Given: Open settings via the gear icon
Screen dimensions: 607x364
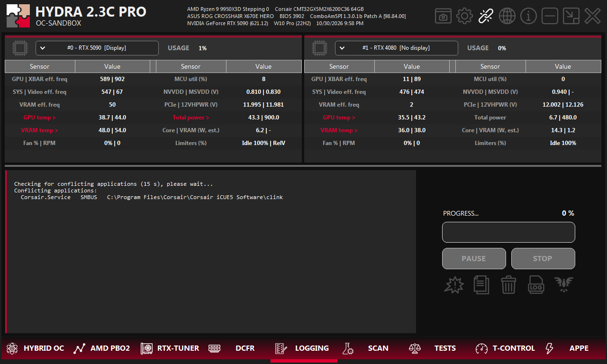Looking at the screenshot, I should pos(465,16).
